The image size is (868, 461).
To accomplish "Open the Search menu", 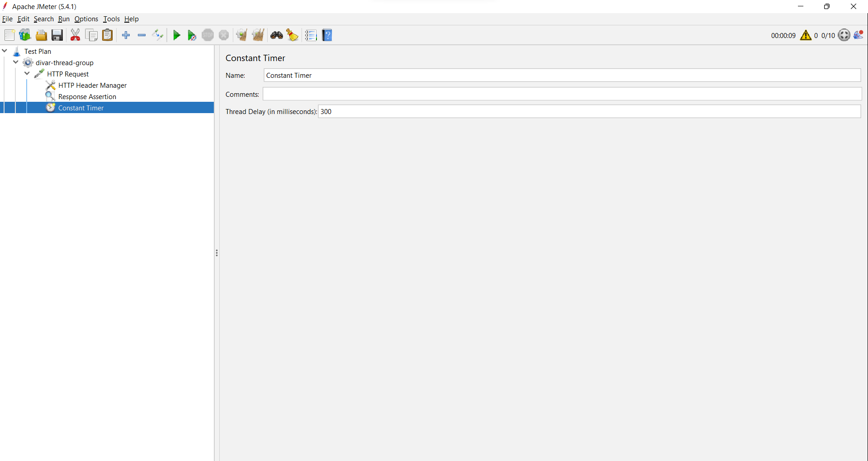I will [43, 19].
